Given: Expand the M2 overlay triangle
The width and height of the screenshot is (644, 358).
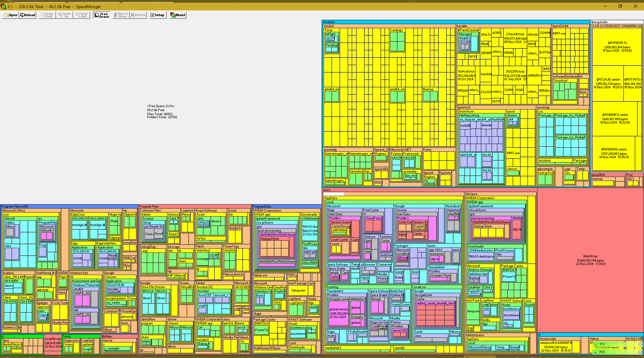Looking at the screenshot, I should (x=596, y=352).
